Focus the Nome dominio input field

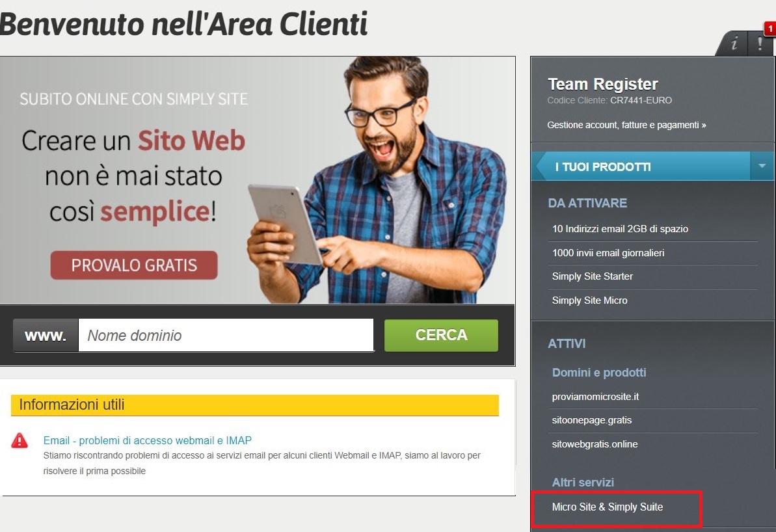[x=226, y=335]
